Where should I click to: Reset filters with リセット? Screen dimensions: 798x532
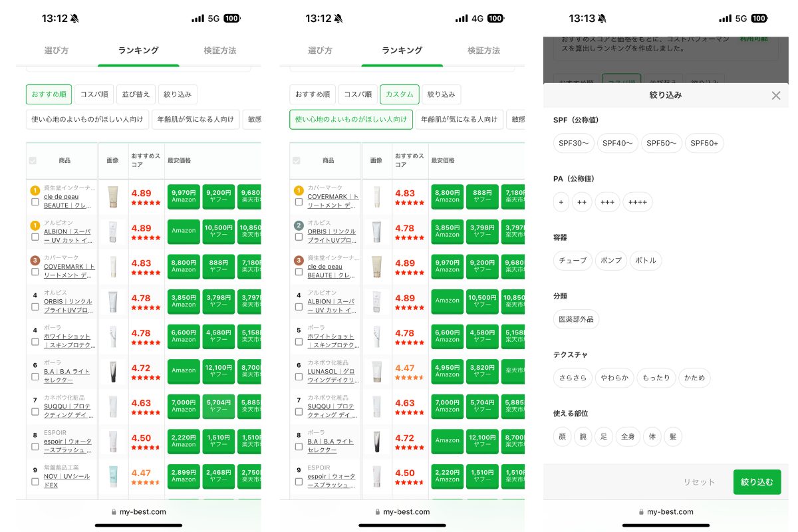[x=699, y=482]
